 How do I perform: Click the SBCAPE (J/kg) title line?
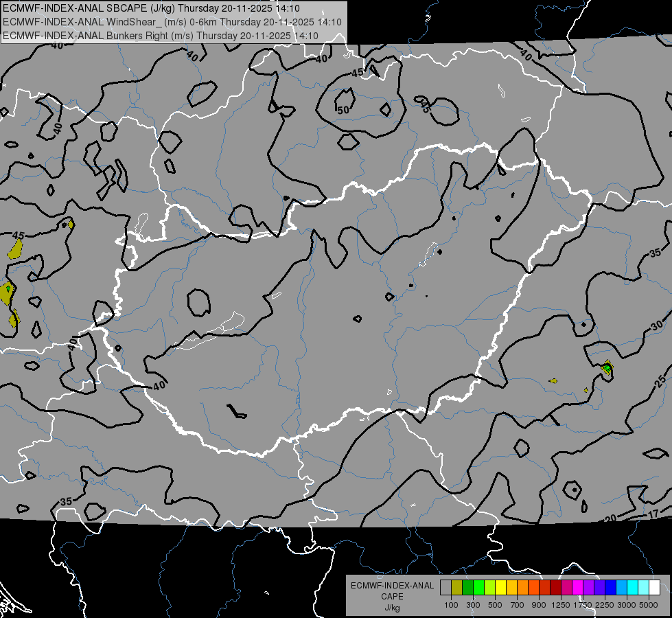click(x=151, y=8)
